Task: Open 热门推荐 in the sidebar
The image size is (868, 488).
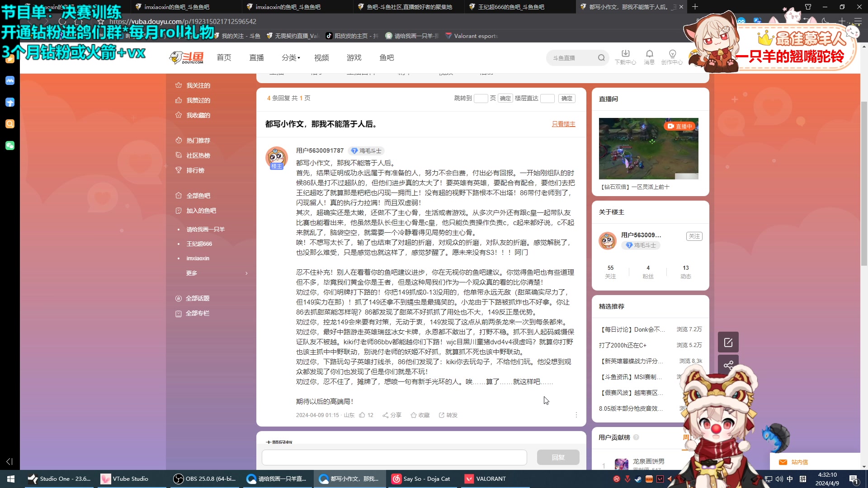Action: [x=193, y=141]
